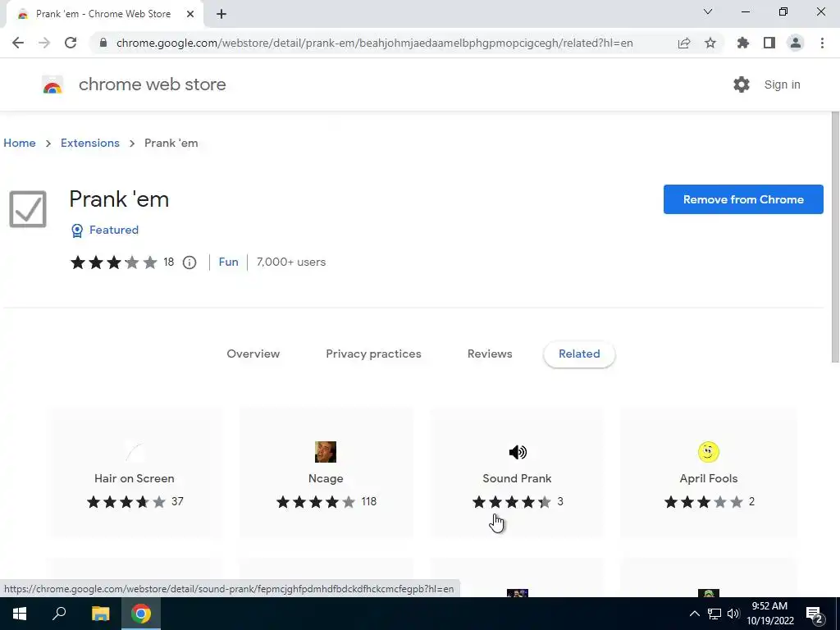Open the April Fools title
The width and height of the screenshot is (840, 630).
(x=708, y=478)
